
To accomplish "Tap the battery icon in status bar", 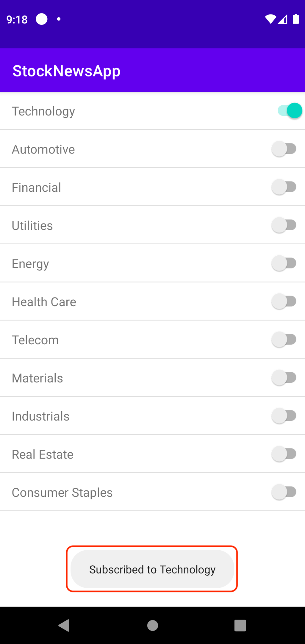I will coord(296,19).
